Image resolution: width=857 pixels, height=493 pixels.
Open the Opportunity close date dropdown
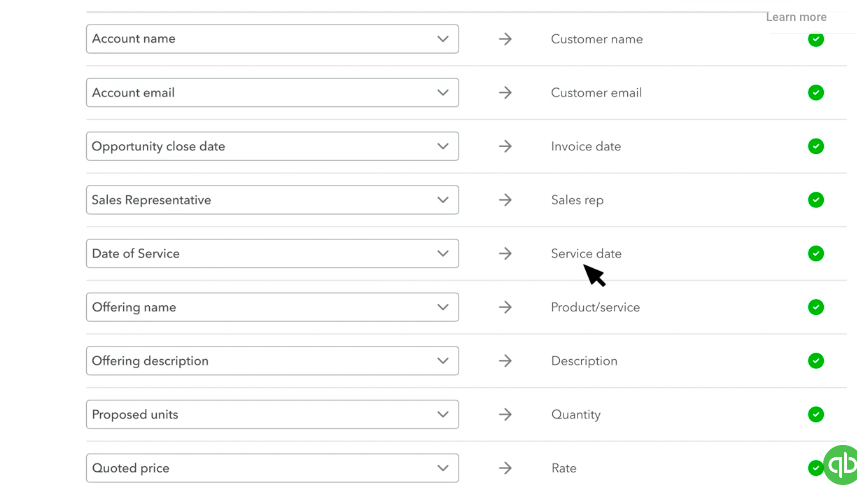point(272,146)
